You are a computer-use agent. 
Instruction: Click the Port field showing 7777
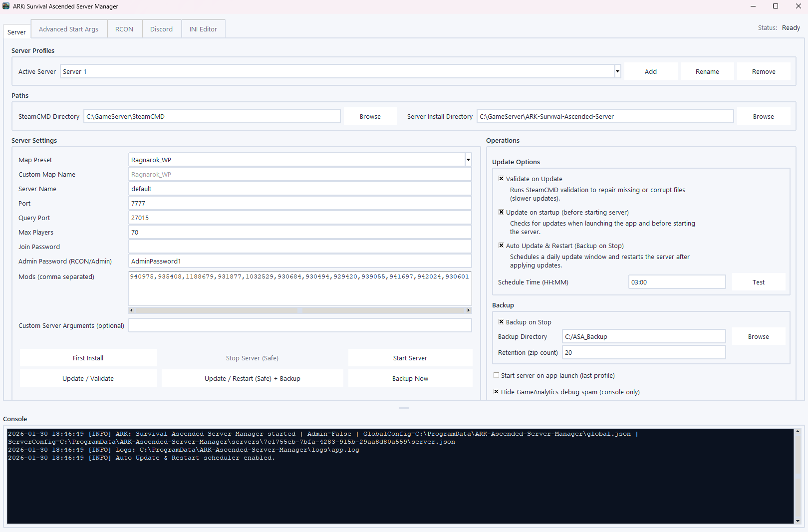pos(300,203)
